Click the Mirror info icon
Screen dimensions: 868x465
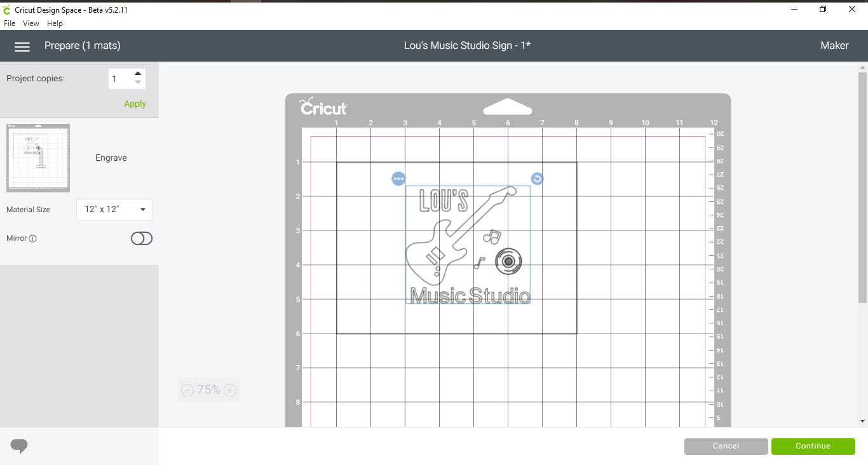pyautogui.click(x=33, y=239)
